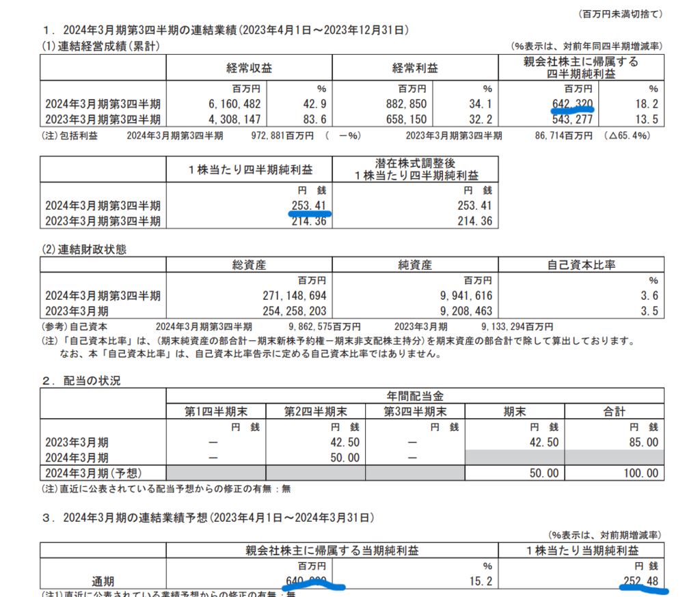Click the change rate "(△65.4%)"
Screen dimensions: 700x597
click(x=627, y=136)
